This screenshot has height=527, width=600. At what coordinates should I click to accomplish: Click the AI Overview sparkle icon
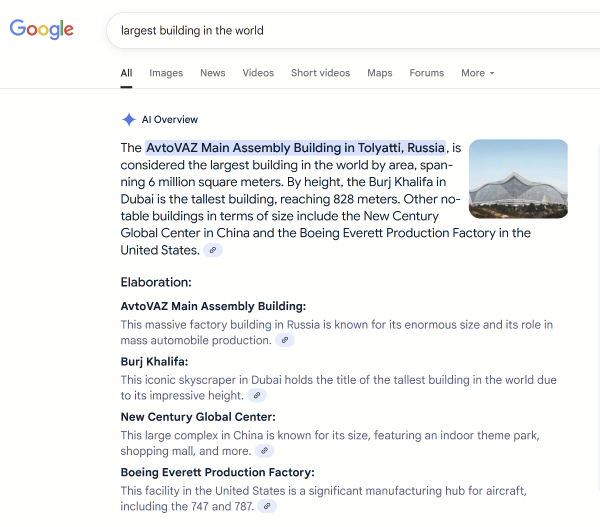129,120
